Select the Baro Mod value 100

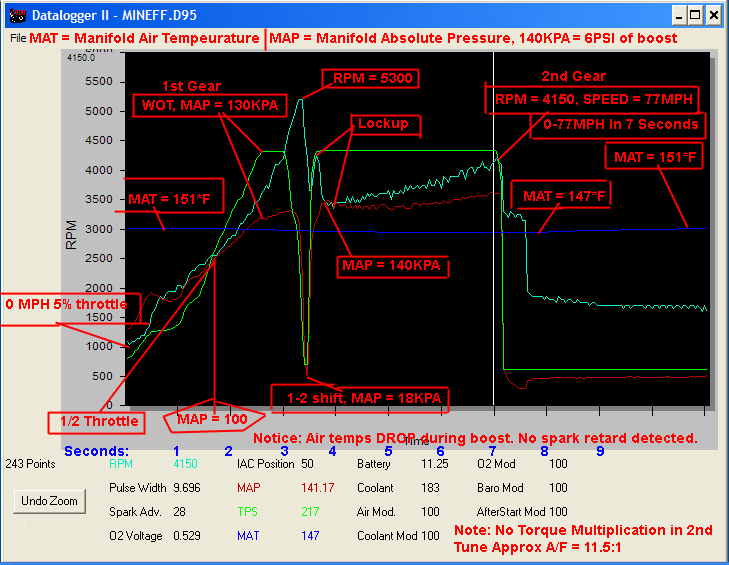pyautogui.click(x=558, y=488)
